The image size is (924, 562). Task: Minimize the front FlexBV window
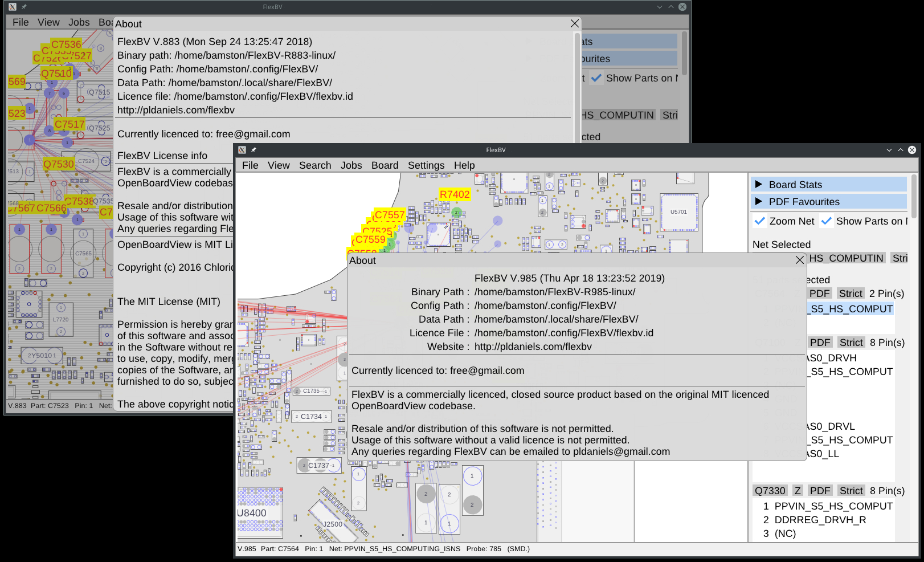889,150
